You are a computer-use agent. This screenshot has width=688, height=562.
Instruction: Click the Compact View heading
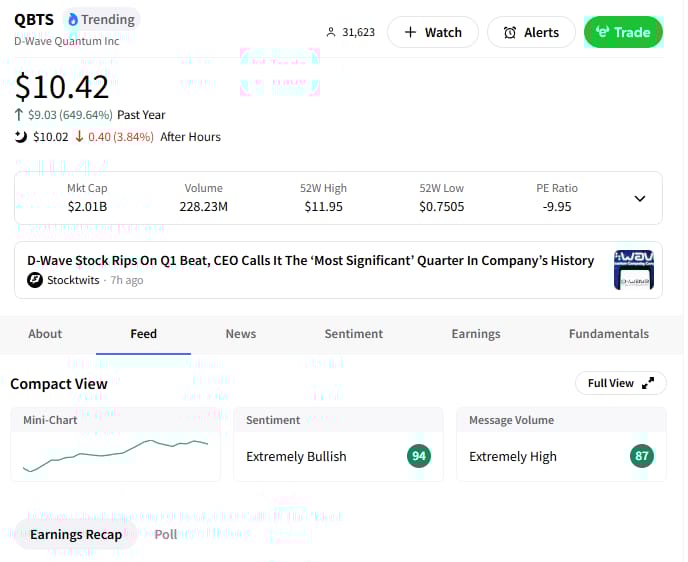click(x=59, y=384)
